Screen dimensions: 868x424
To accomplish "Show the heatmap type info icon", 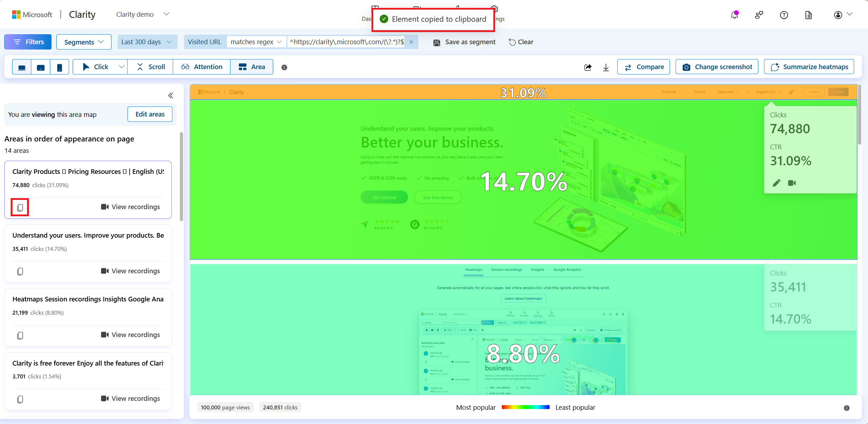I will tap(284, 67).
